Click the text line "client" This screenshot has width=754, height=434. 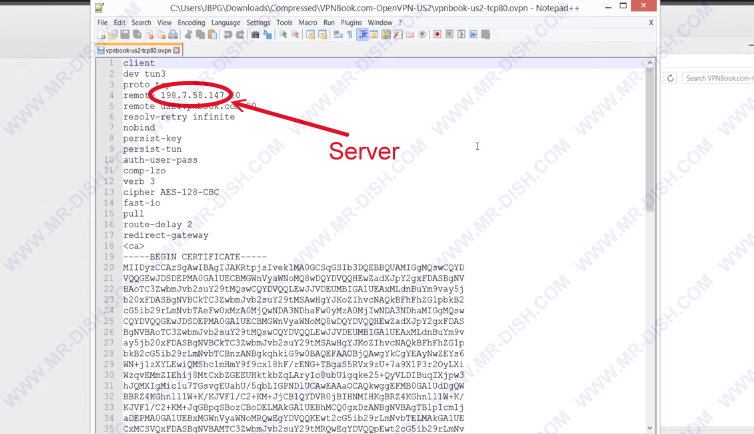[x=138, y=63]
